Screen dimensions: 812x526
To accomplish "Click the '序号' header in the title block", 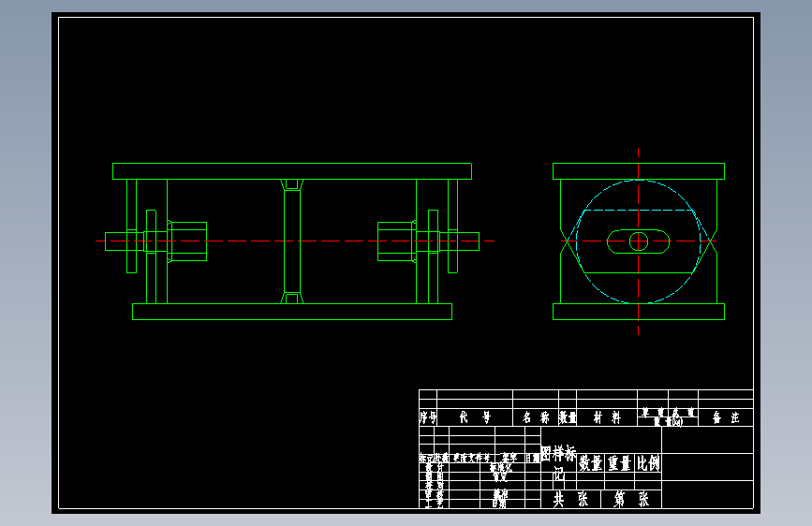I will 428,417.
